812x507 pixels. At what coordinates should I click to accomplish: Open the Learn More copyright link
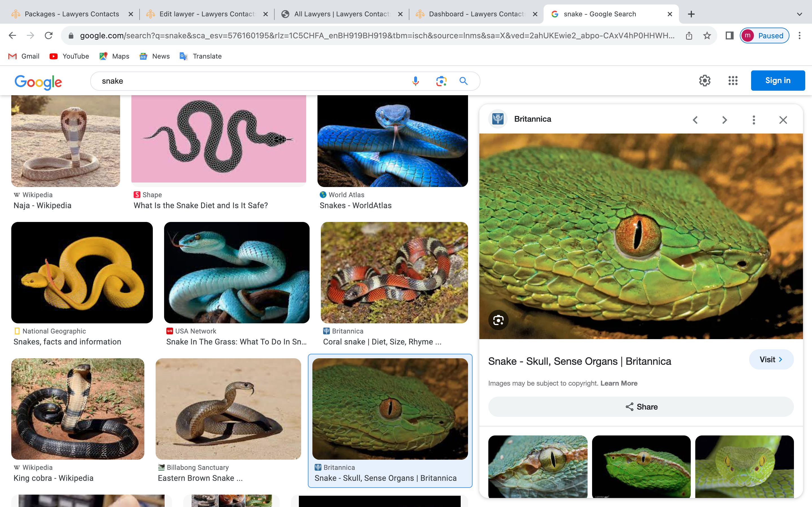tap(619, 383)
